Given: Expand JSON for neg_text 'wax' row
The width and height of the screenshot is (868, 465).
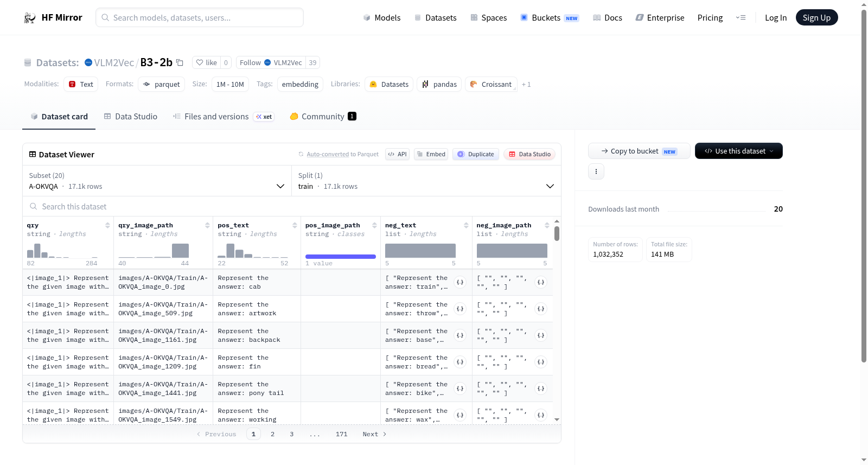Looking at the screenshot, I should coord(460,415).
